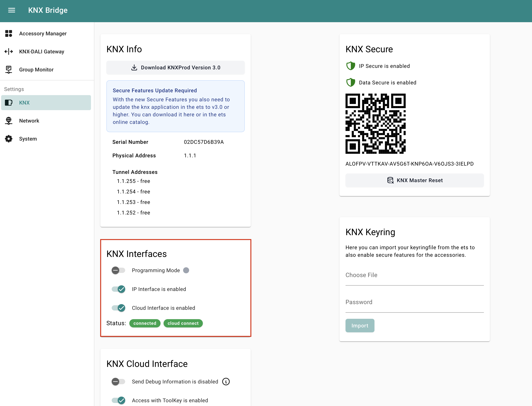Click the ALOFPV-VTTKAV secure key text
The image size is (532, 406).
(409, 164)
